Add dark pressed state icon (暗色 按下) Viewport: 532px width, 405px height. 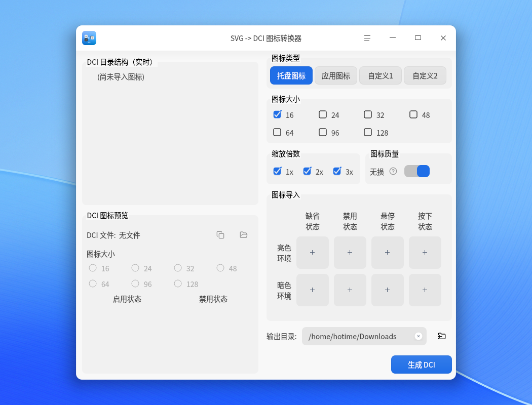pyautogui.click(x=425, y=290)
